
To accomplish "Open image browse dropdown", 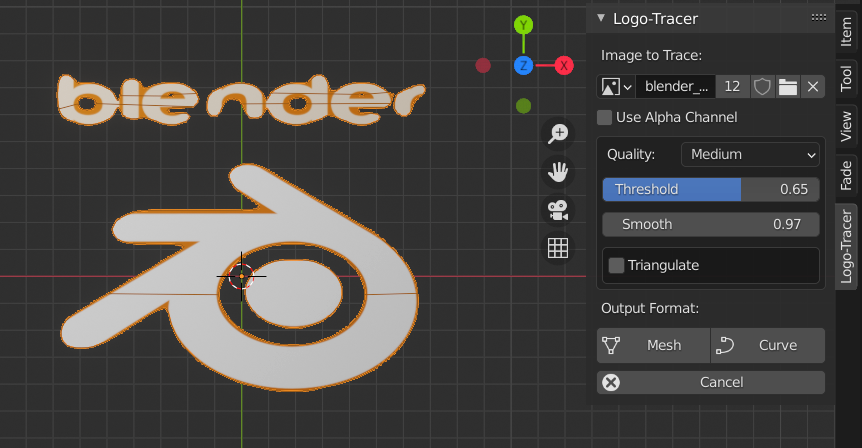I will [616, 87].
